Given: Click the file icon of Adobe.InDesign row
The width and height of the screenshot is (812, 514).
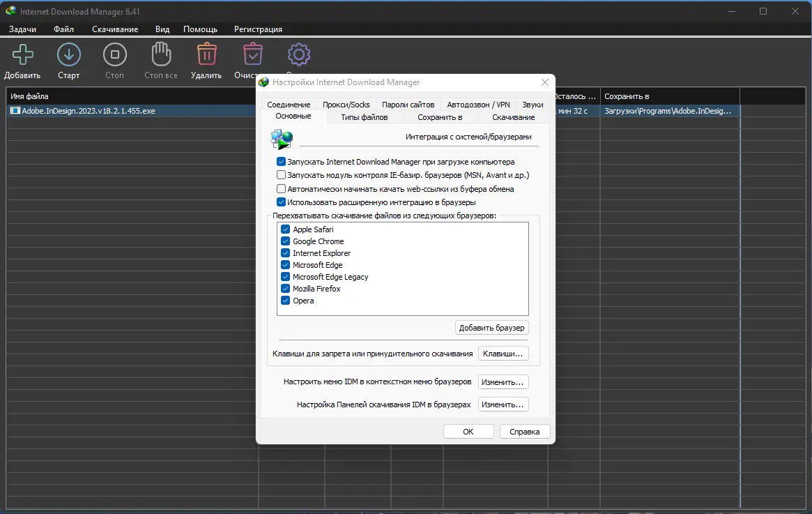Looking at the screenshot, I should [x=15, y=111].
